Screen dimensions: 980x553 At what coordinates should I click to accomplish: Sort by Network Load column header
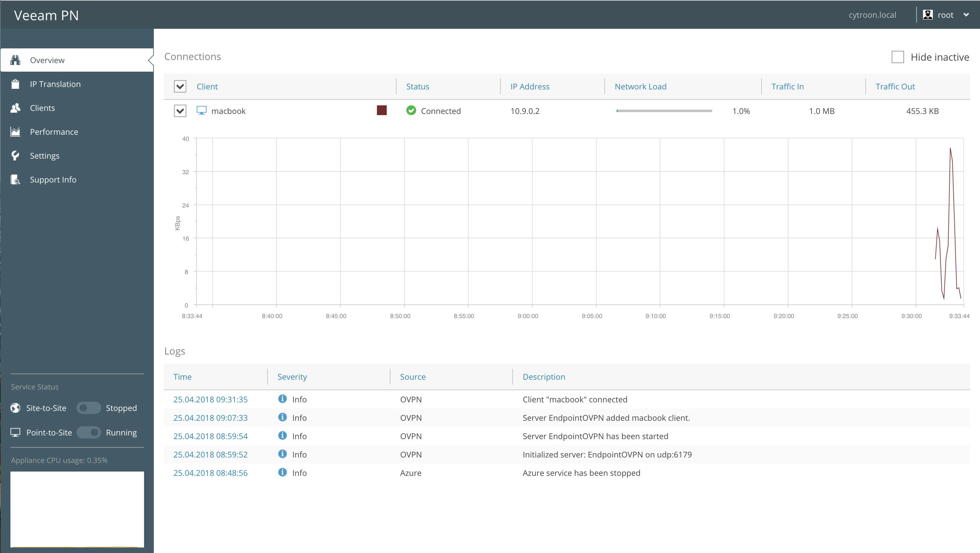(640, 86)
